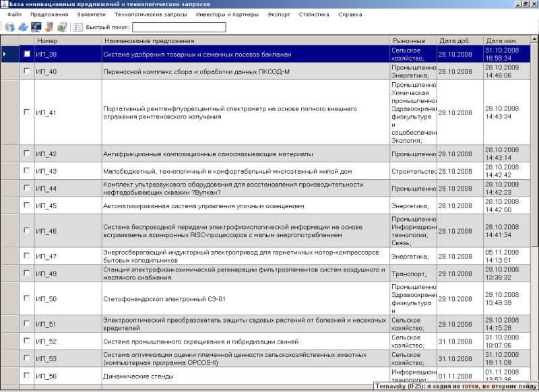Tick the checkbox for row ИП_47
This screenshot has height=392, width=539.
tap(27, 255)
